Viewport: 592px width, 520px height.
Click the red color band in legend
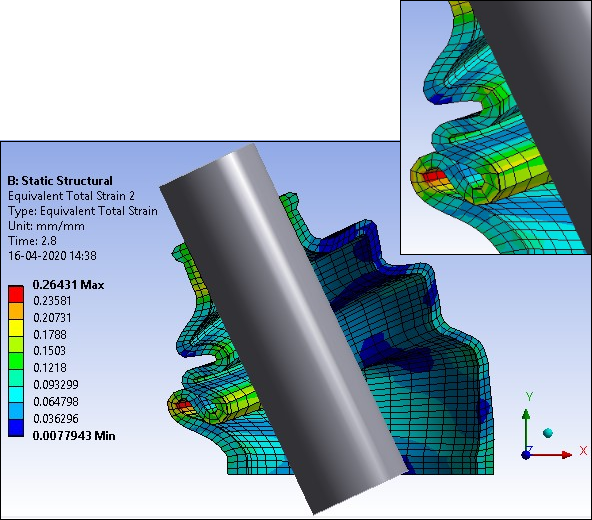[16, 294]
